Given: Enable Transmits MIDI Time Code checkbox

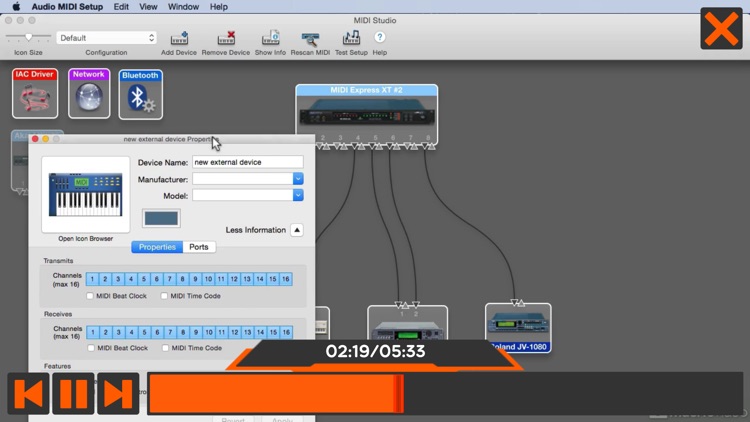Looking at the screenshot, I should point(164,296).
